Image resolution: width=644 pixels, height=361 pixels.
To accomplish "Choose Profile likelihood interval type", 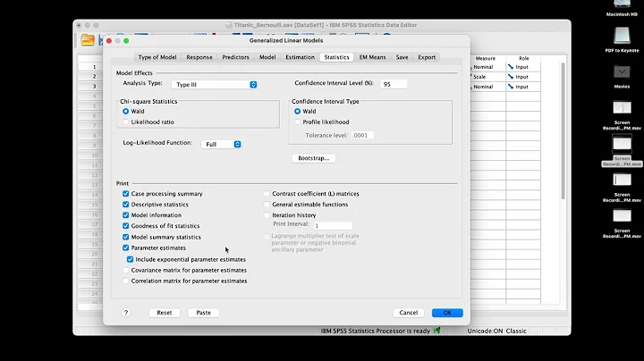I will click(x=297, y=122).
